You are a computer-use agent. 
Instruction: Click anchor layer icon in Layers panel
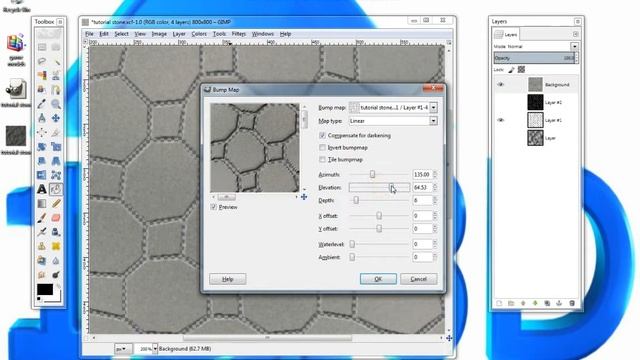pyautogui.click(x=559, y=303)
